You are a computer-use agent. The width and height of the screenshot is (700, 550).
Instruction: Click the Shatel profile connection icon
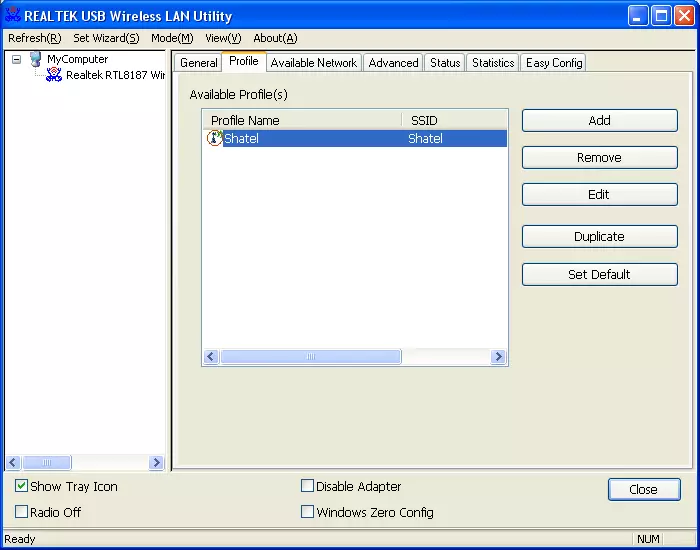tap(215, 138)
